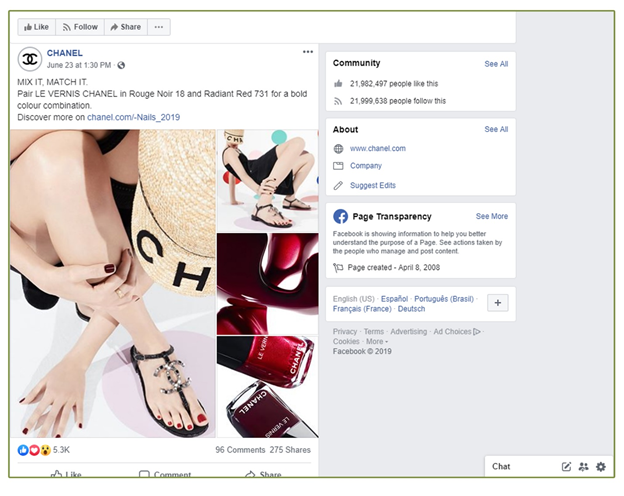Open the Chat bar
The image size is (624, 496).
coord(501,467)
